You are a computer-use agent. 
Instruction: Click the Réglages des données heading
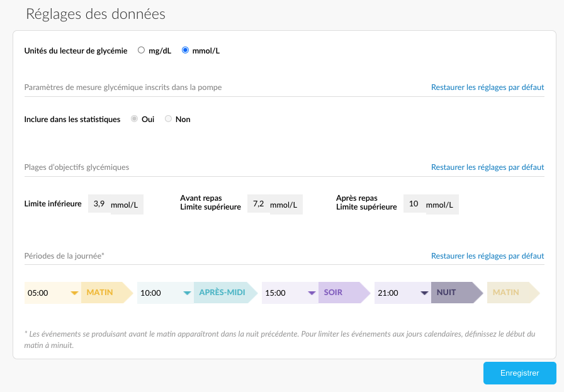[x=96, y=14]
